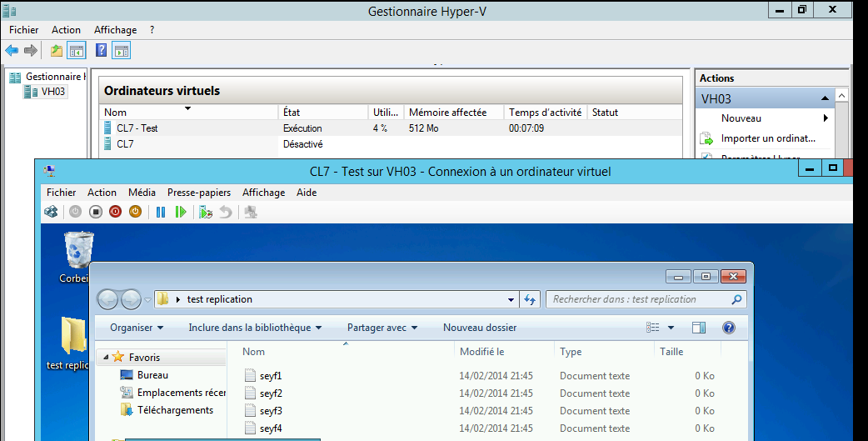Collapse the Favoris tree section
The width and height of the screenshot is (868, 441).
106,358
